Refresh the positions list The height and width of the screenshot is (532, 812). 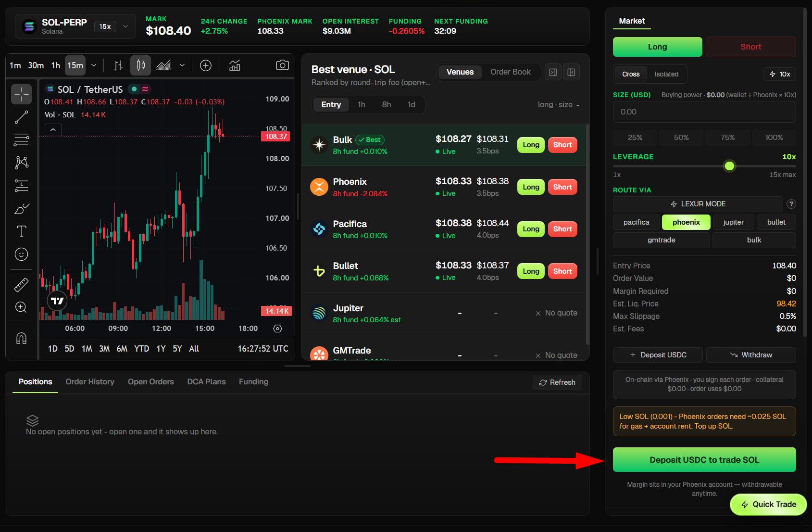(557, 382)
